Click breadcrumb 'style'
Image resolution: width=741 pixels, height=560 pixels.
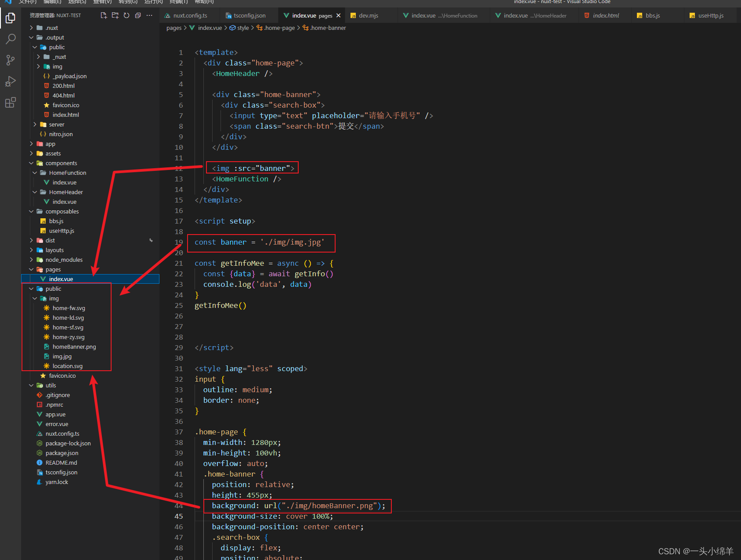pos(243,28)
